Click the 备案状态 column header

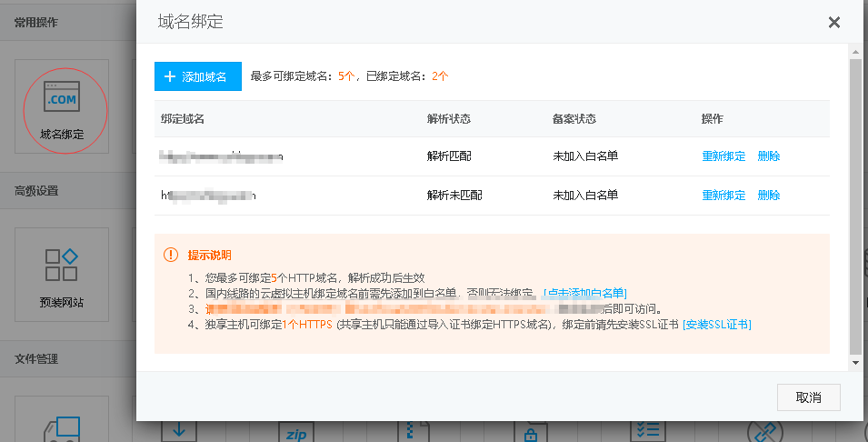pyautogui.click(x=574, y=118)
